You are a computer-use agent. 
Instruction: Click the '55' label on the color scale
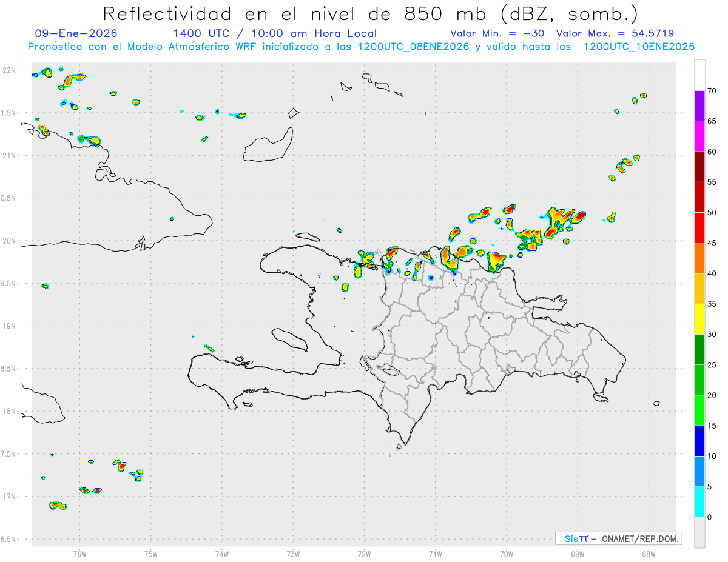click(712, 182)
